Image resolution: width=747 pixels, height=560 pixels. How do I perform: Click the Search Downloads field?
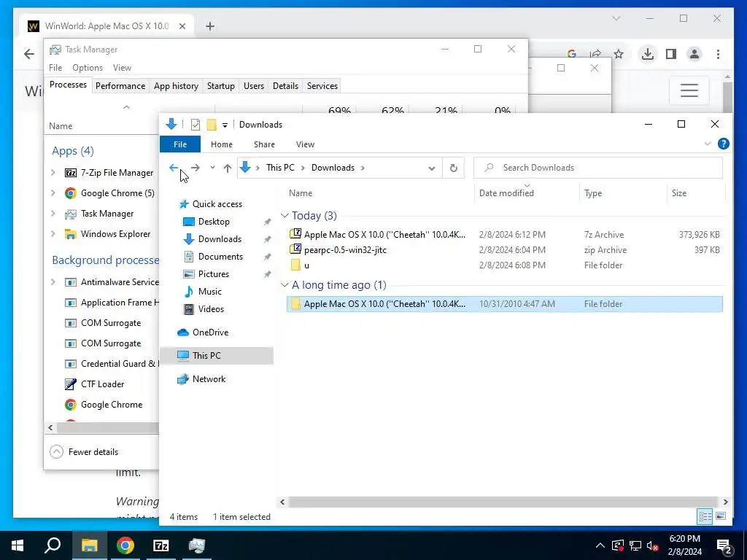pos(598,168)
